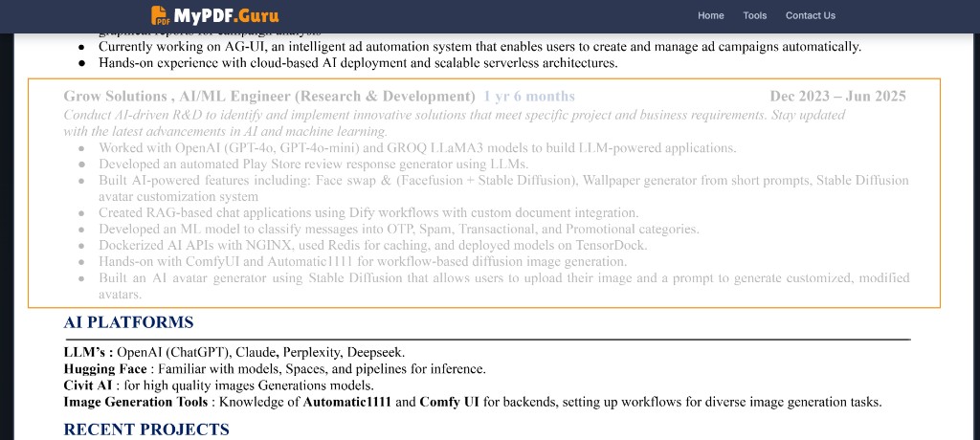Click the bullet 'Hands-on with ComfyUI and Automatic1111'

click(x=362, y=261)
